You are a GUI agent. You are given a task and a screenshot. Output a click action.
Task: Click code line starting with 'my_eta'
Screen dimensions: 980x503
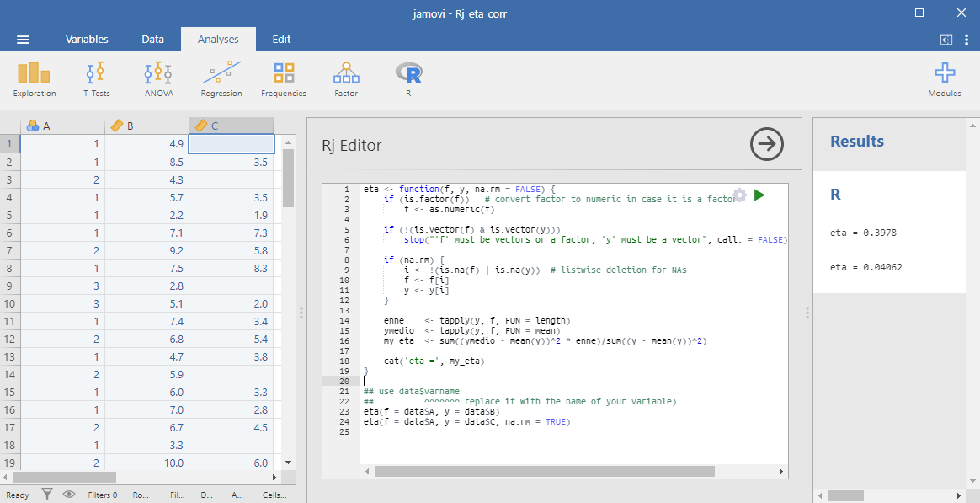[545, 341]
